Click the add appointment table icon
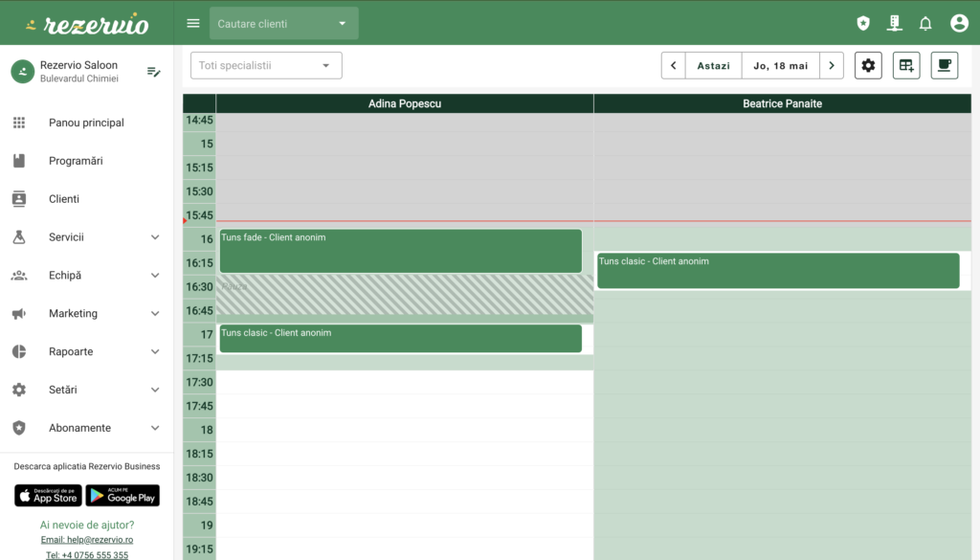This screenshot has width=980, height=560. (x=906, y=65)
